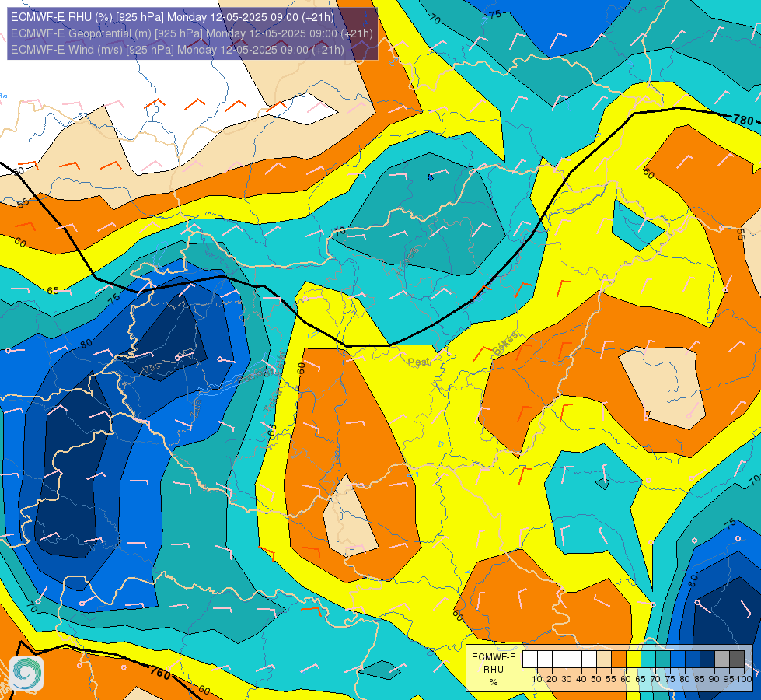Click the swirl logo icon in the corner

[26, 674]
